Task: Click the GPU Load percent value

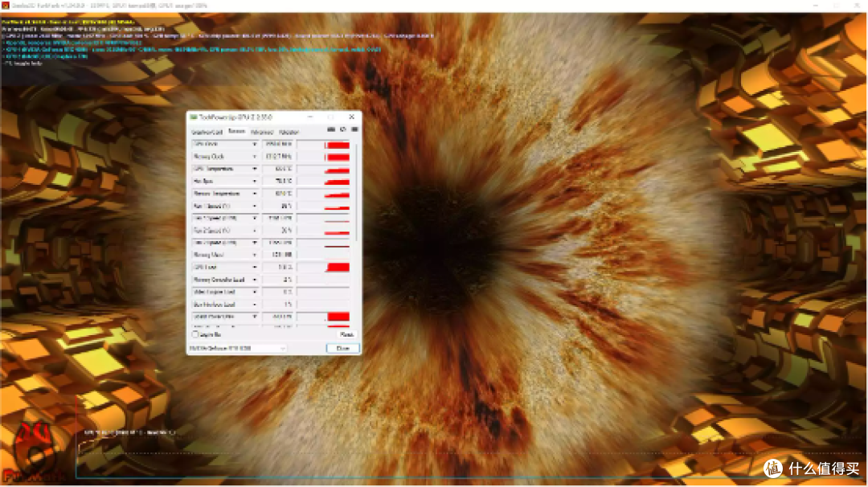Action: tap(278, 268)
